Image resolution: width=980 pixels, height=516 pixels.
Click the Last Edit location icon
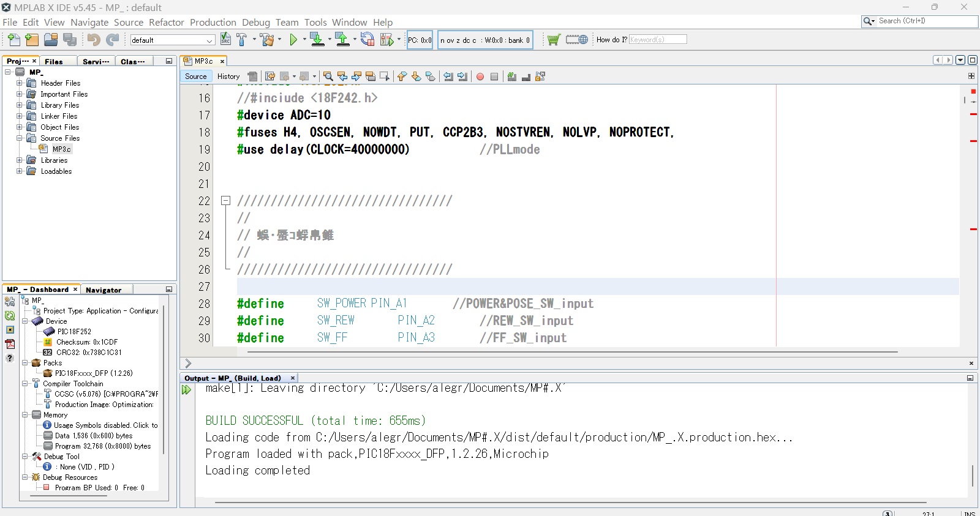click(270, 77)
